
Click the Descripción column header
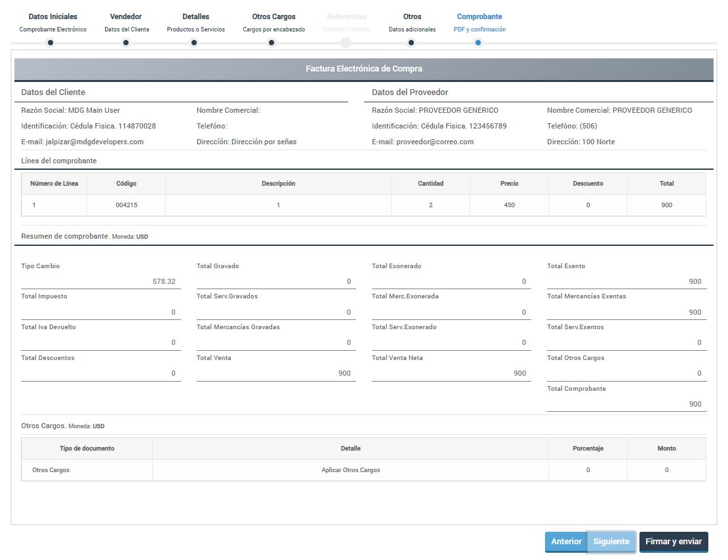click(278, 184)
